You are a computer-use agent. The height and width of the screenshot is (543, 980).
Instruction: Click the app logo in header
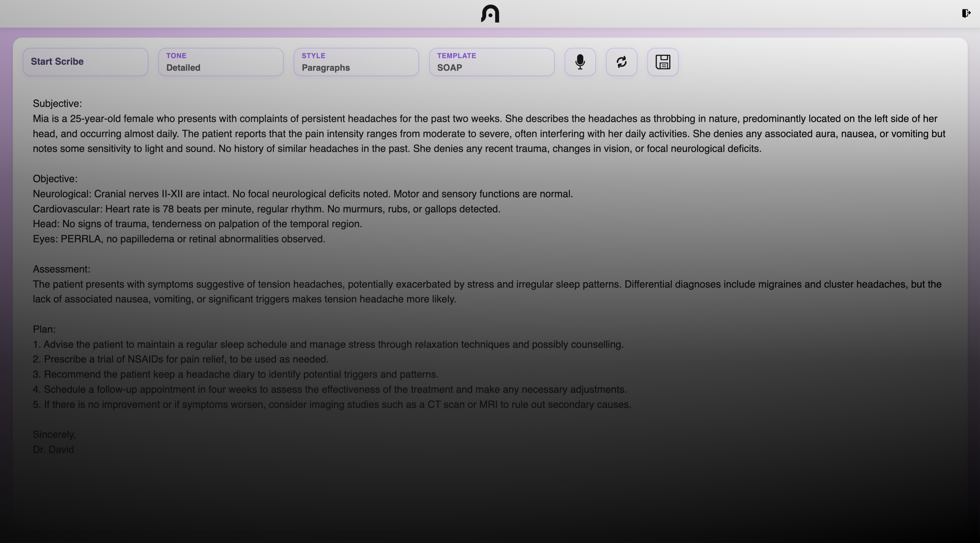pos(490,14)
